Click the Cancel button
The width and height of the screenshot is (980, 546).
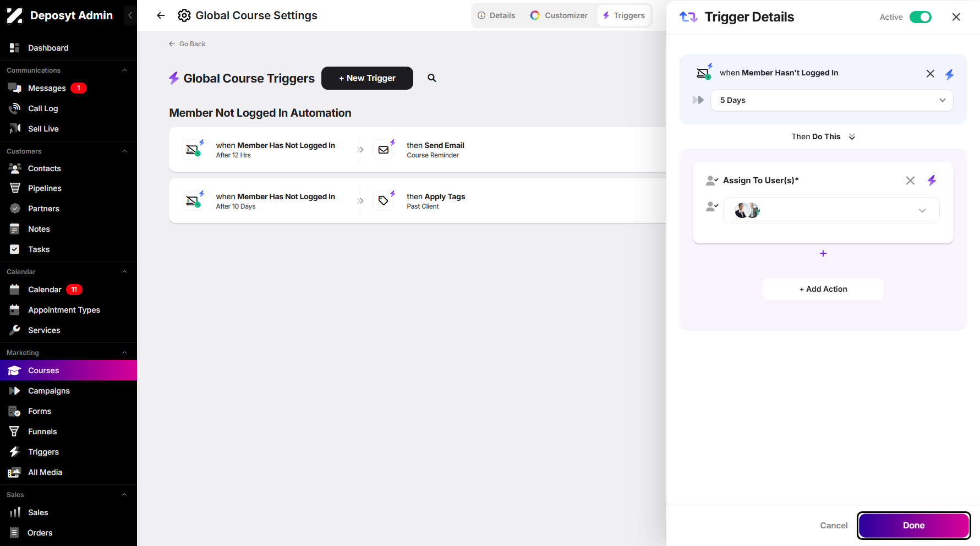tap(834, 526)
